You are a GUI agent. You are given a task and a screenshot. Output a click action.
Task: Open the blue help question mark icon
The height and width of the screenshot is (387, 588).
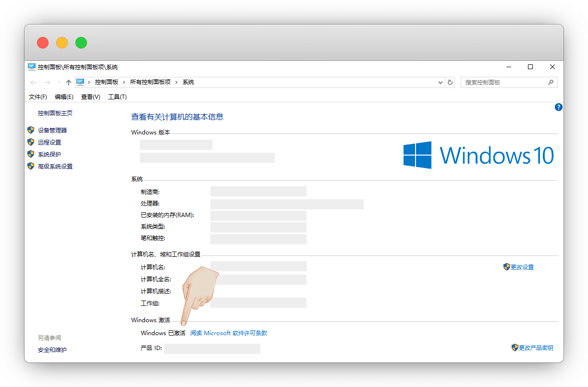click(558, 107)
